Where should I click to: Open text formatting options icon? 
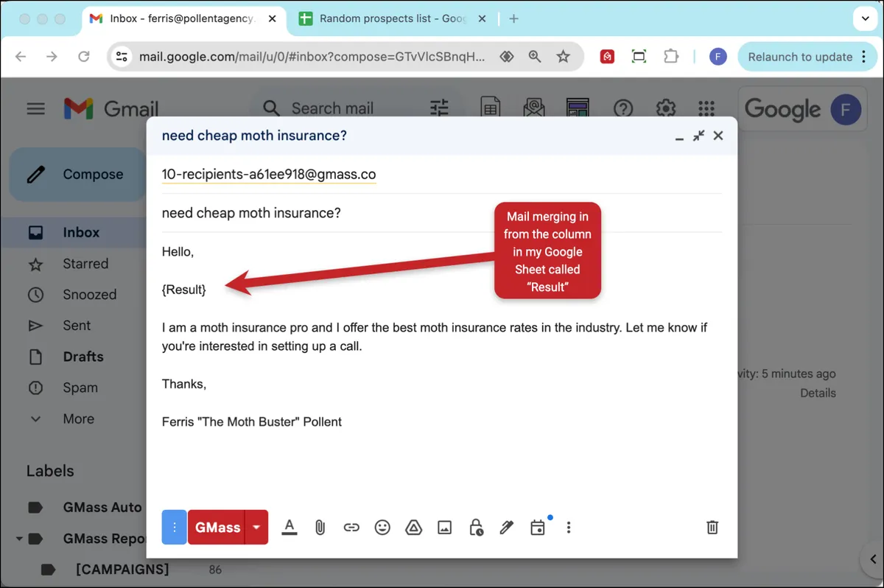[290, 527]
